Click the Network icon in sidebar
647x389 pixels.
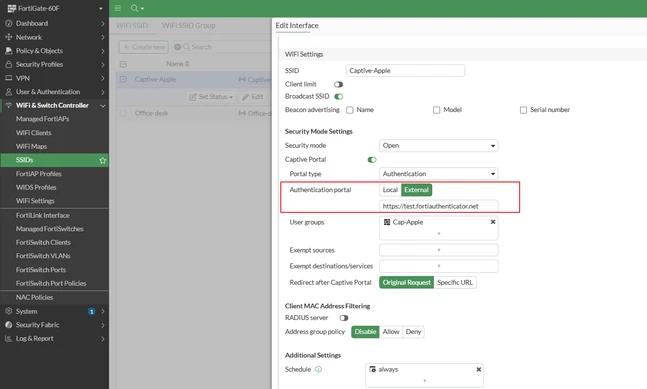(x=8, y=37)
